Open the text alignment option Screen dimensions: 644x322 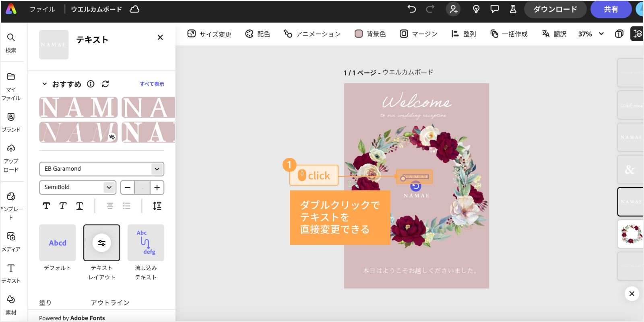pyautogui.click(x=110, y=206)
